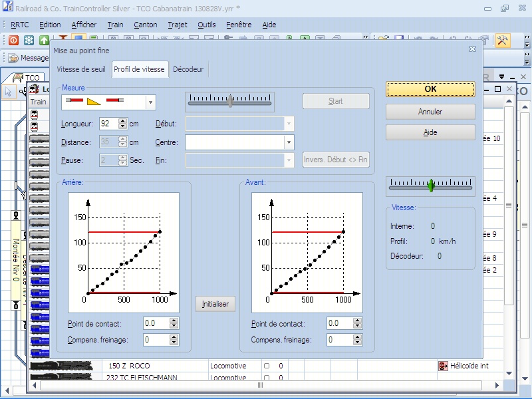
Task: Open the Afficher menu
Action: (84, 25)
